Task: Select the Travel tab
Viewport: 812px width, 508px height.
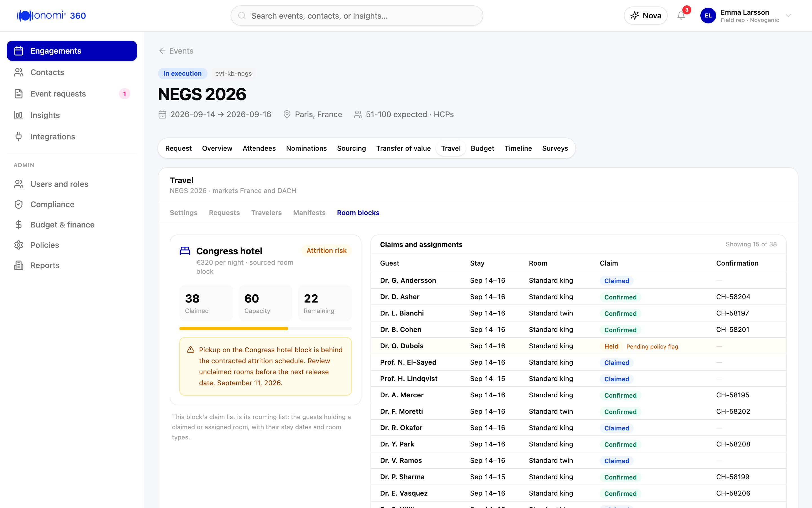Action: pyautogui.click(x=451, y=148)
